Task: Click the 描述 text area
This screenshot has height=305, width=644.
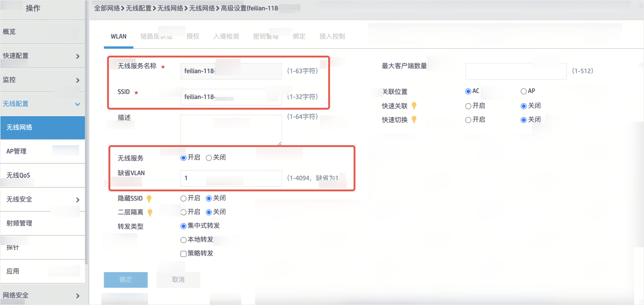Action: [x=231, y=130]
